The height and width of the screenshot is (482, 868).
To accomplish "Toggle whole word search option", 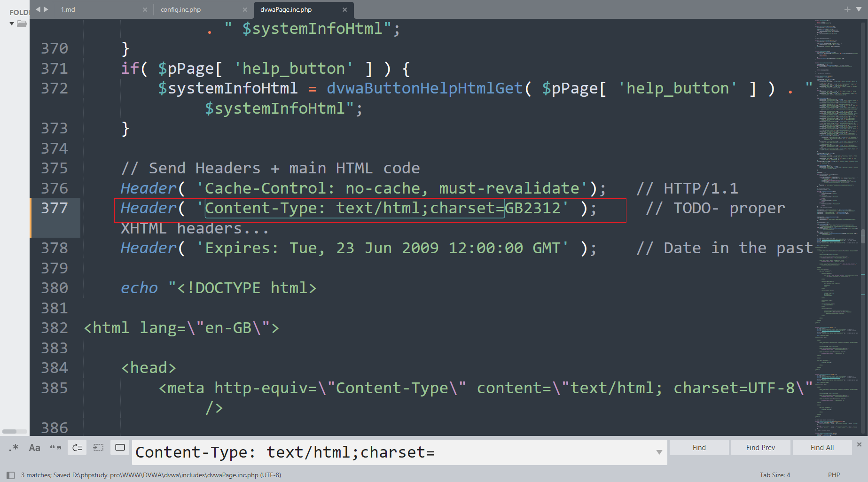I will [x=55, y=448].
